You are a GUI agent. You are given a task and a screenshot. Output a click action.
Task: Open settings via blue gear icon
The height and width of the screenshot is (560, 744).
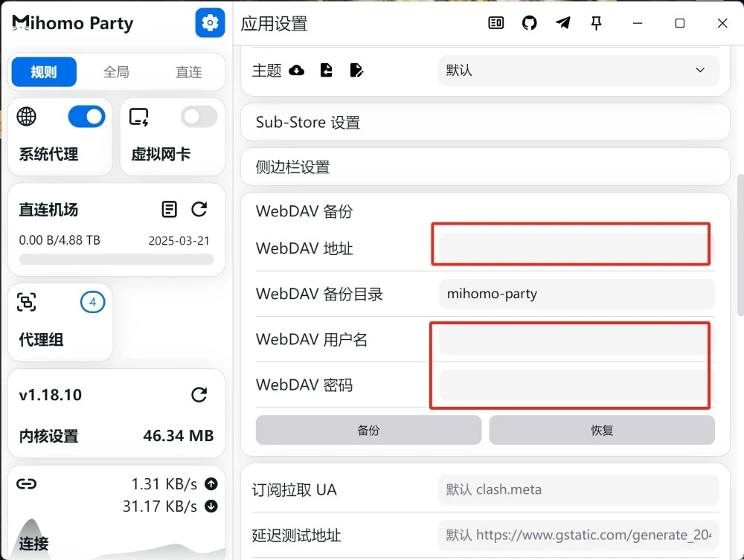tap(210, 23)
